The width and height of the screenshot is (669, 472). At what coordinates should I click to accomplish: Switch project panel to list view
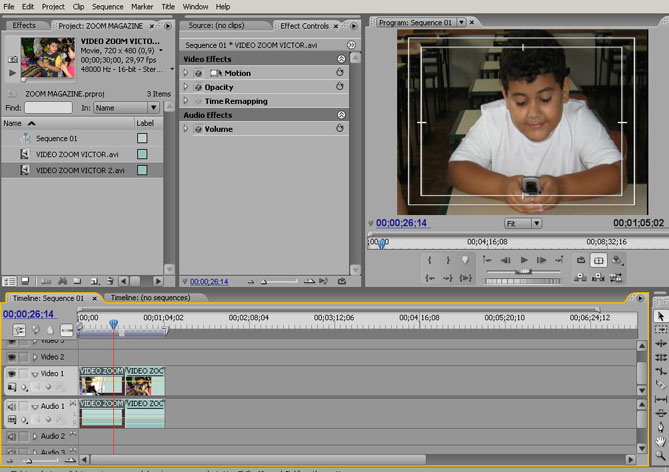pos(9,282)
